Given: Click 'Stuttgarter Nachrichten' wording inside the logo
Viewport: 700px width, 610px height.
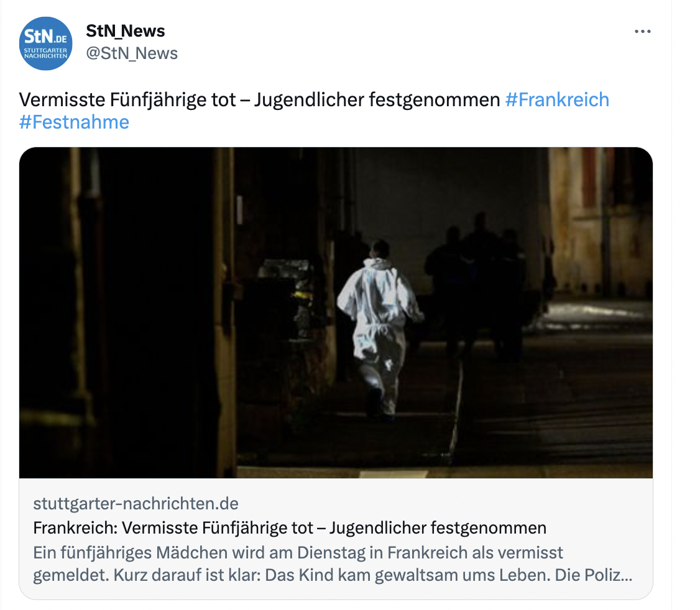Looking at the screenshot, I should point(45,53).
